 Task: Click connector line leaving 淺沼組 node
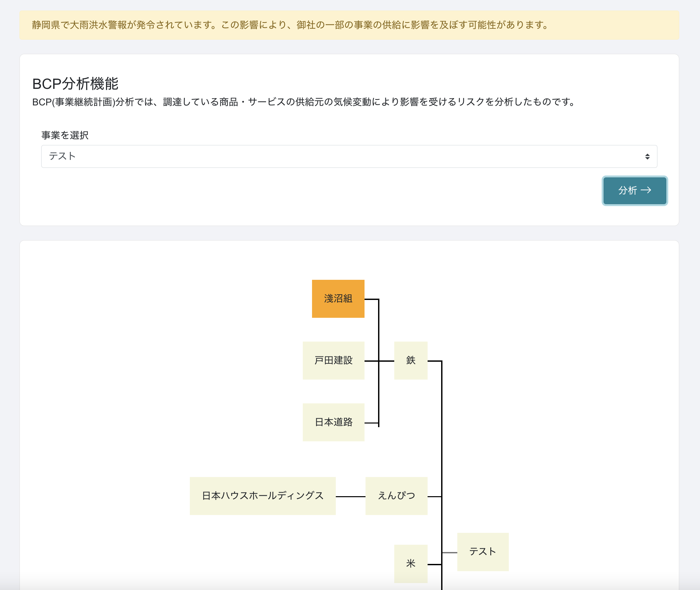coord(371,299)
